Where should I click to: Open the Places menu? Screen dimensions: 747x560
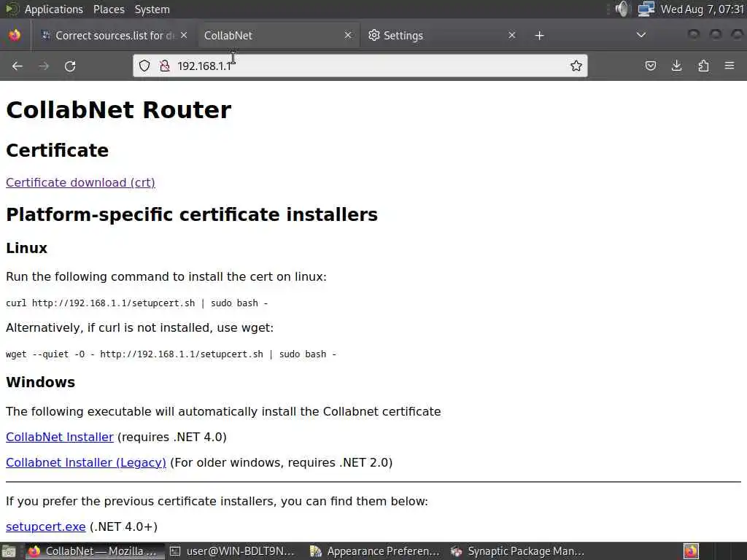coord(109,9)
